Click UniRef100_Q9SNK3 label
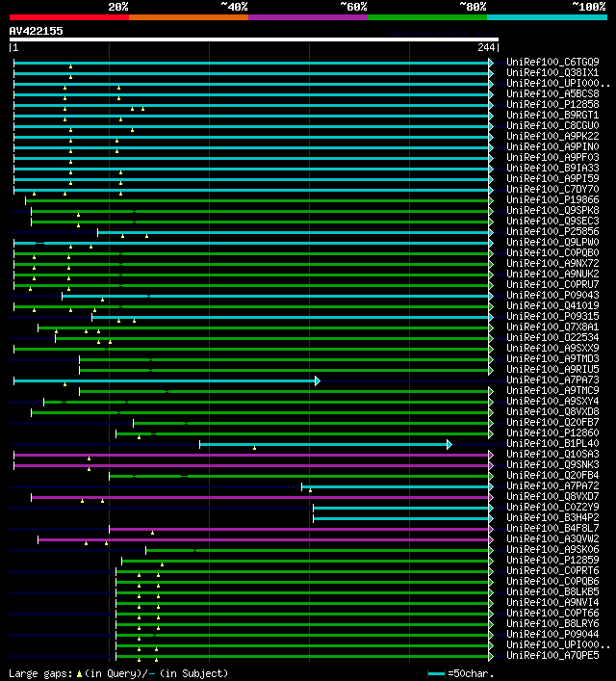616x681 pixels. point(552,464)
